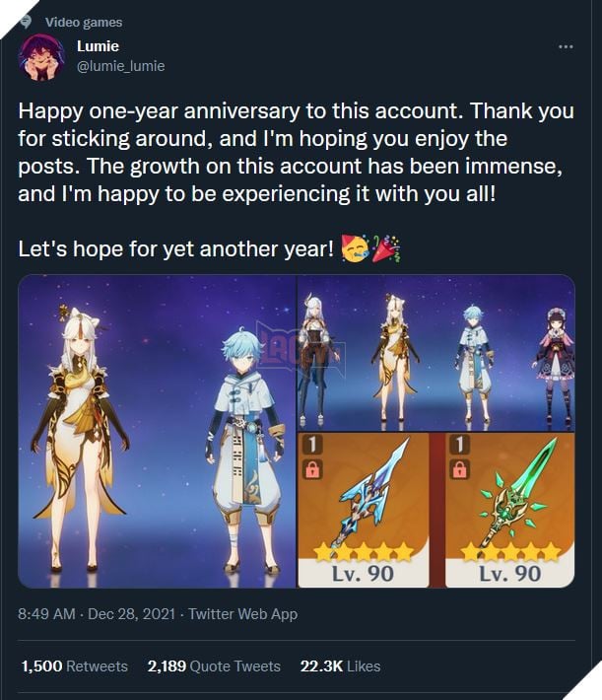Image resolution: width=602 pixels, height=700 pixels.
Task: Open the Video games topic link
Action: tap(84, 22)
